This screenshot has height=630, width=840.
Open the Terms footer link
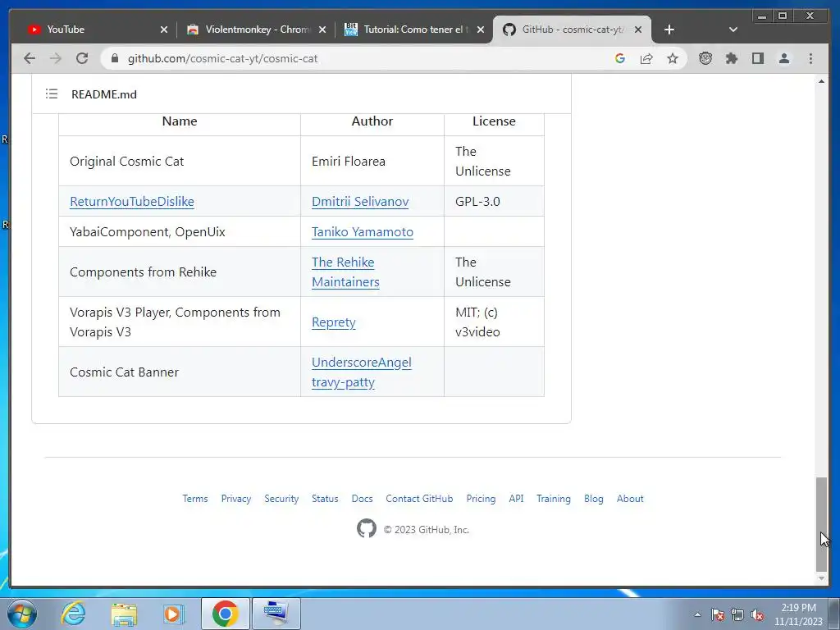click(195, 499)
